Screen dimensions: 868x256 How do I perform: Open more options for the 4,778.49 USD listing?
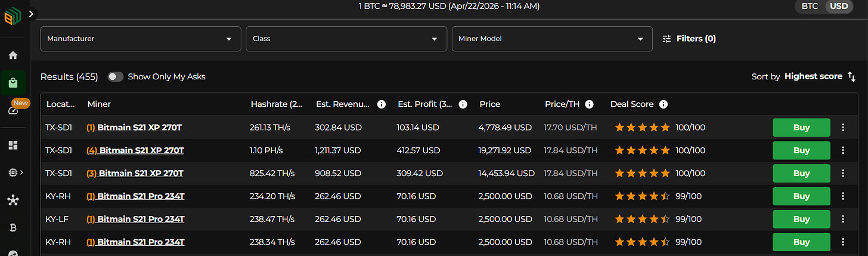(x=843, y=127)
